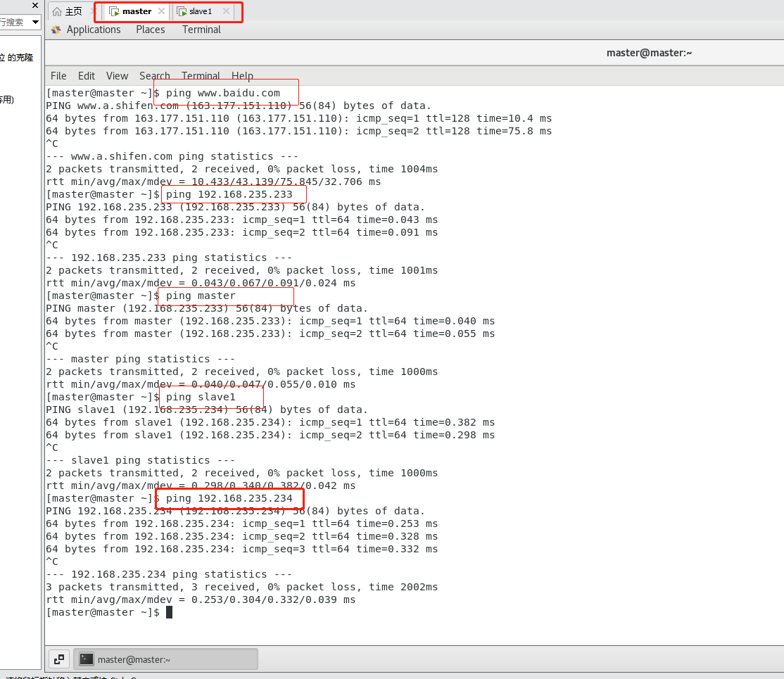Switch to the master VM tab

click(137, 11)
